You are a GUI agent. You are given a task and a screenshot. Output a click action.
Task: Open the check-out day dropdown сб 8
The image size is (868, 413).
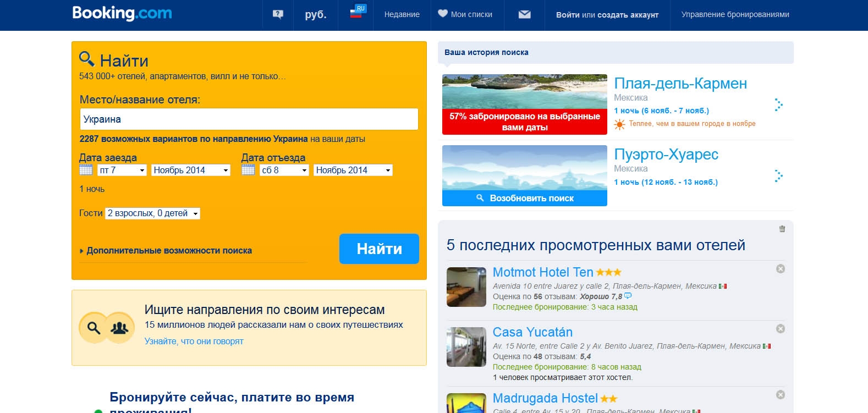(284, 170)
